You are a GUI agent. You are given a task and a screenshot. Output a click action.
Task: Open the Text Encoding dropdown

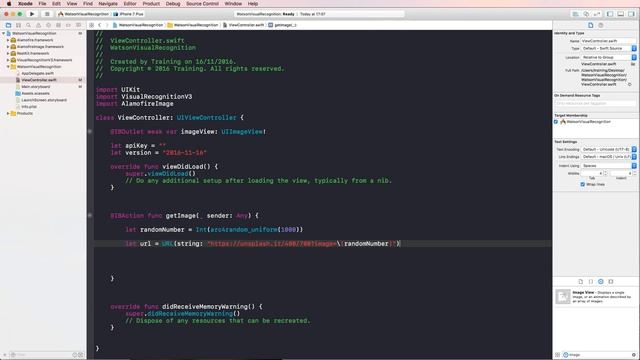(x=608, y=149)
